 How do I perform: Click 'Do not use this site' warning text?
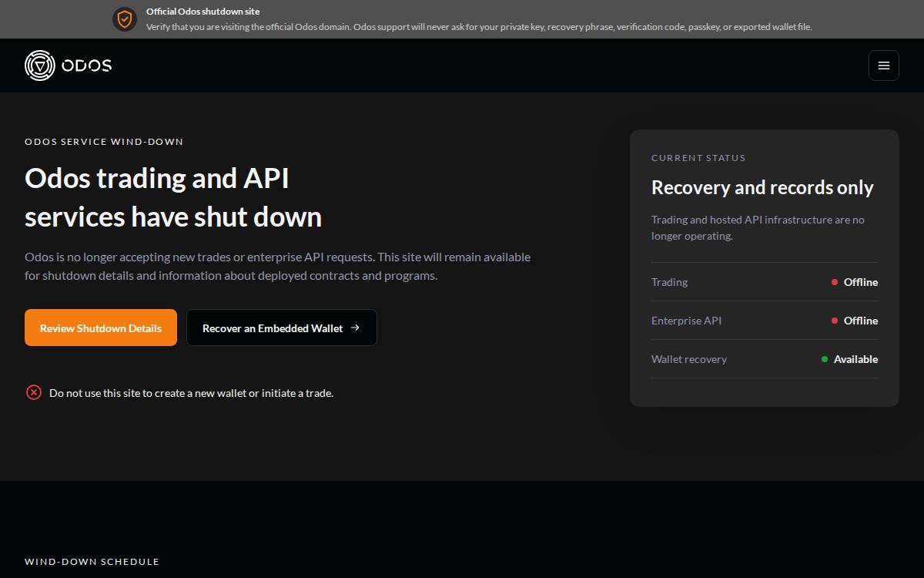(191, 393)
